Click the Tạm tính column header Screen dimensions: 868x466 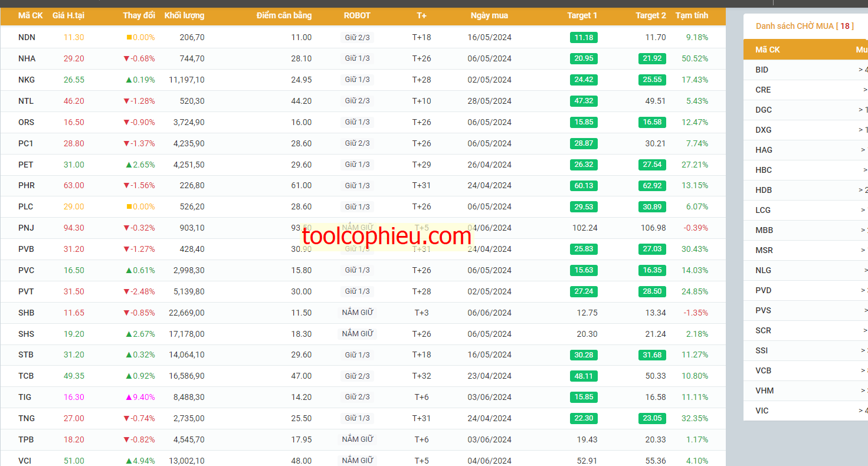click(x=692, y=15)
